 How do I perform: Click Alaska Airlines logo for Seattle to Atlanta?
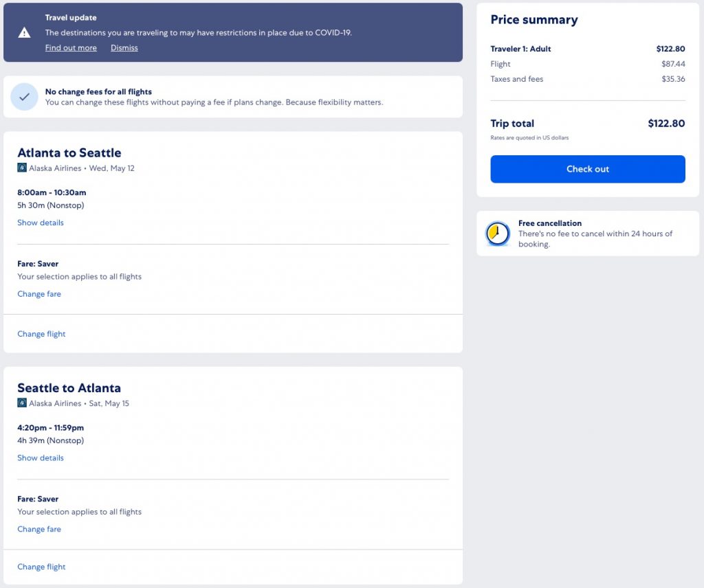(x=22, y=403)
